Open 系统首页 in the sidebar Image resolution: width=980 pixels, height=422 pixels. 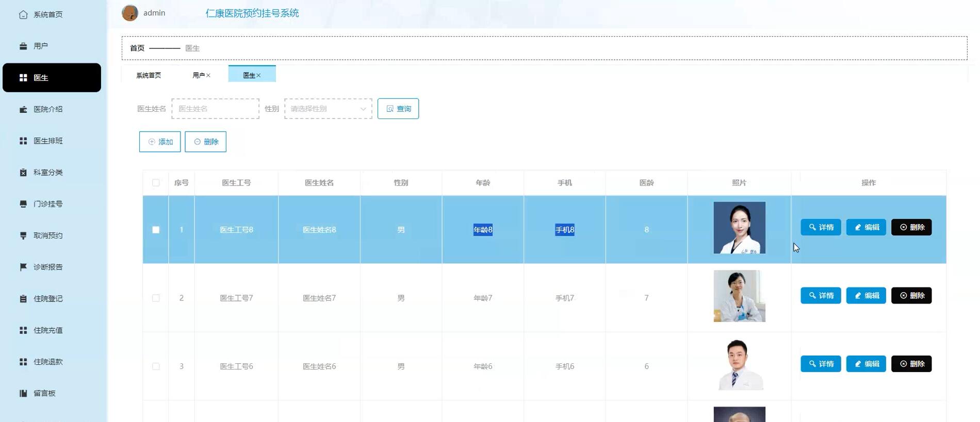coord(52,14)
